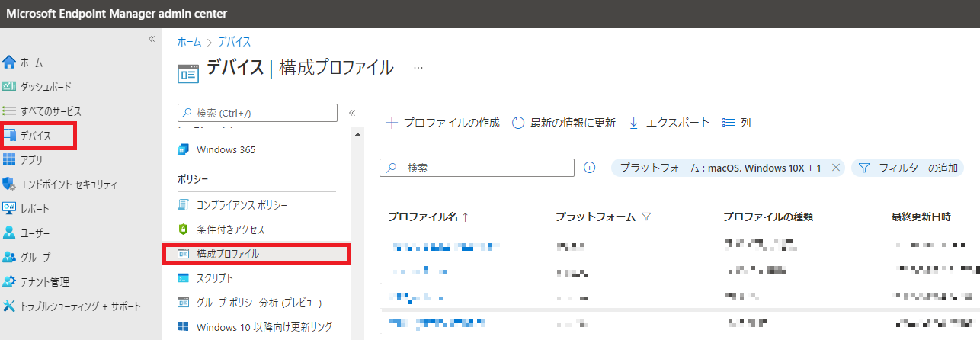The image size is (980, 340).
Task: Focus the profile list 検索 field
Action: pyautogui.click(x=477, y=168)
